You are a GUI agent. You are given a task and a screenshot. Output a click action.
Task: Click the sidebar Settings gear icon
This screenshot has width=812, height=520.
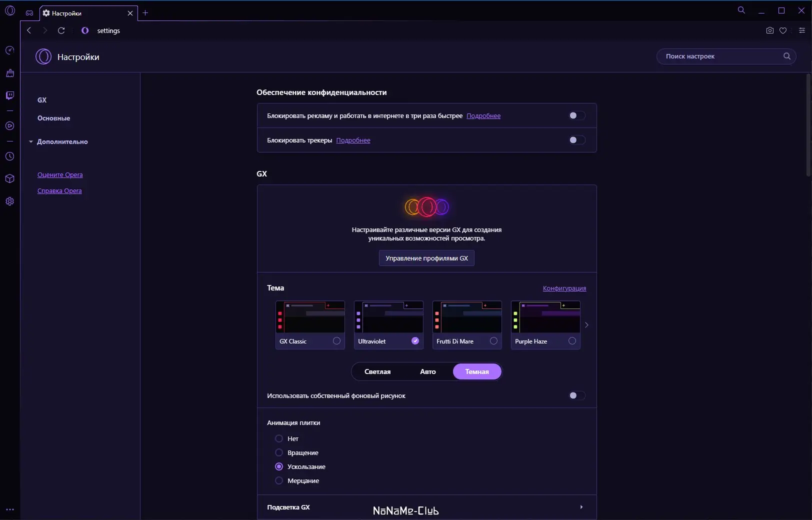pyautogui.click(x=9, y=201)
